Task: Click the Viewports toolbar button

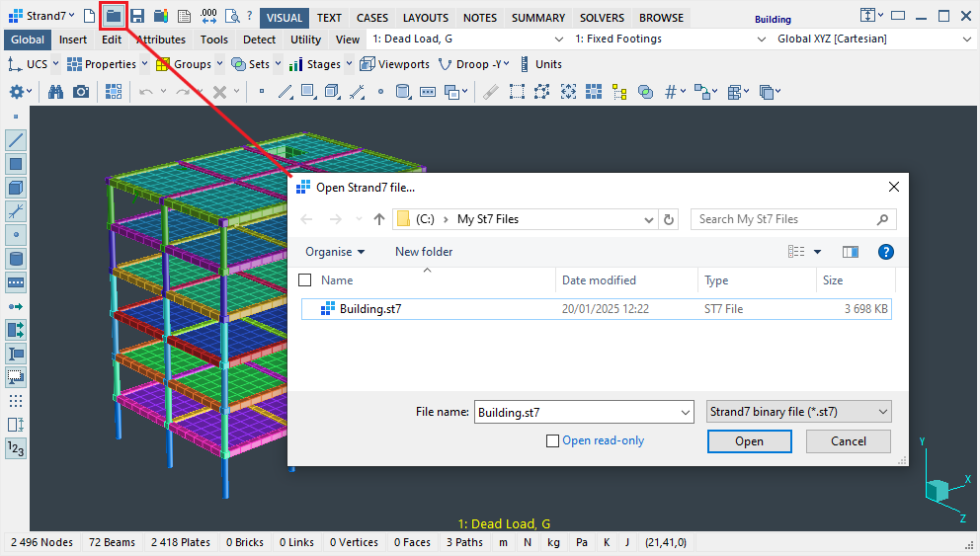Action: click(395, 64)
